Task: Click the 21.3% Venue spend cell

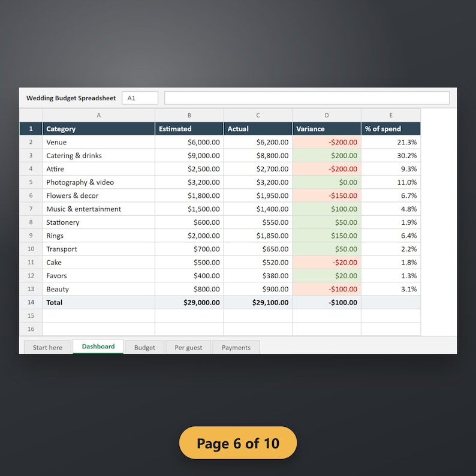Action: point(391,142)
